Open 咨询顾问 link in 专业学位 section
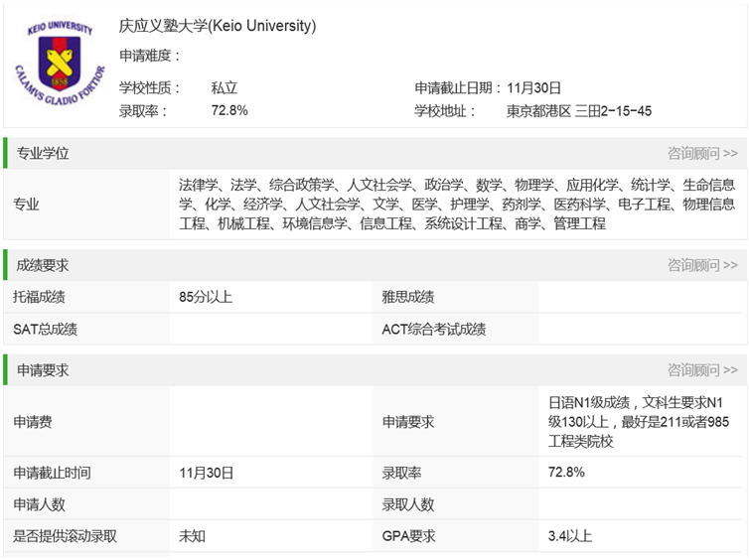The image size is (749, 560). coord(702,153)
